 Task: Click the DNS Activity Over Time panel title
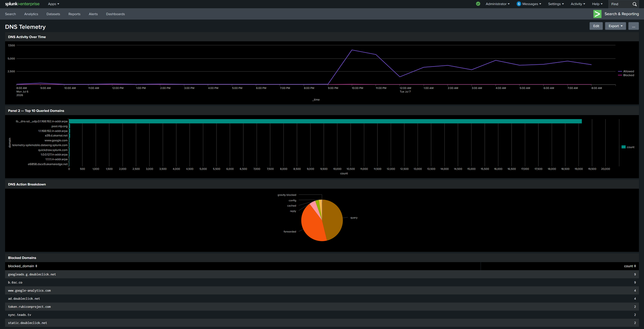pyautogui.click(x=27, y=37)
